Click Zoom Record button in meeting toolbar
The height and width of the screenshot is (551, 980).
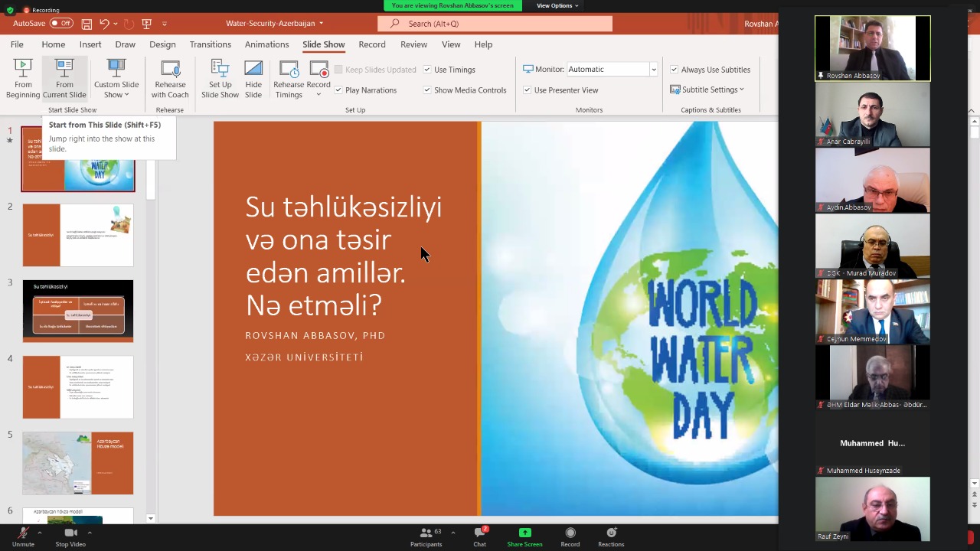(x=570, y=536)
